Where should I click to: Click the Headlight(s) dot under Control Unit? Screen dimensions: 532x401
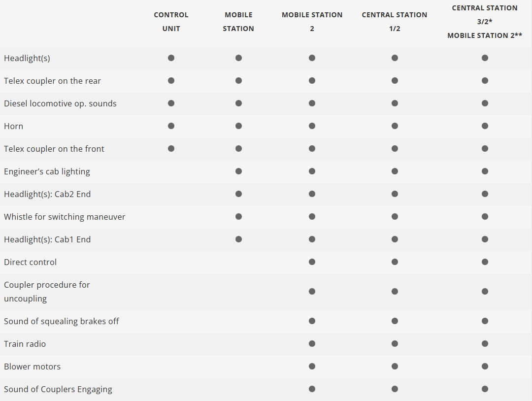pos(171,58)
